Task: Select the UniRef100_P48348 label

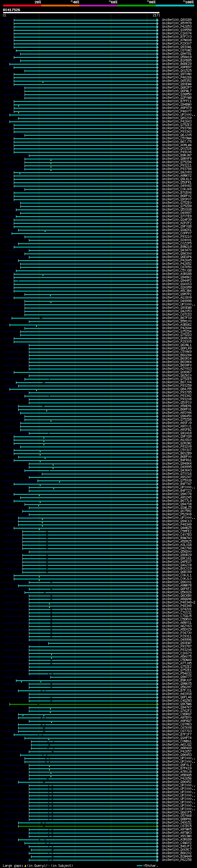Action: click(x=177, y=606)
